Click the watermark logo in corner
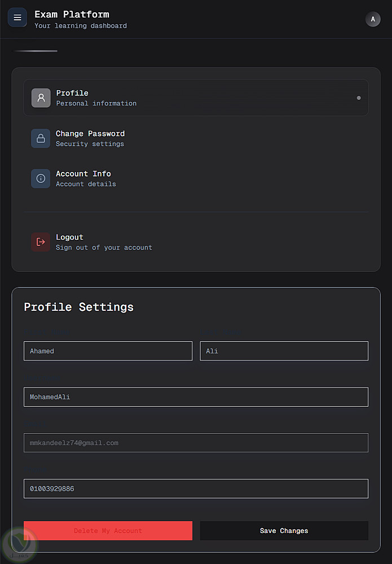This screenshot has height=564, width=392. point(19,545)
